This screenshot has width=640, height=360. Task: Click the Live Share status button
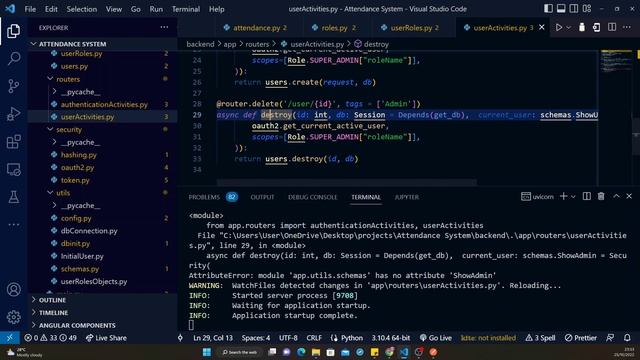click(106, 338)
